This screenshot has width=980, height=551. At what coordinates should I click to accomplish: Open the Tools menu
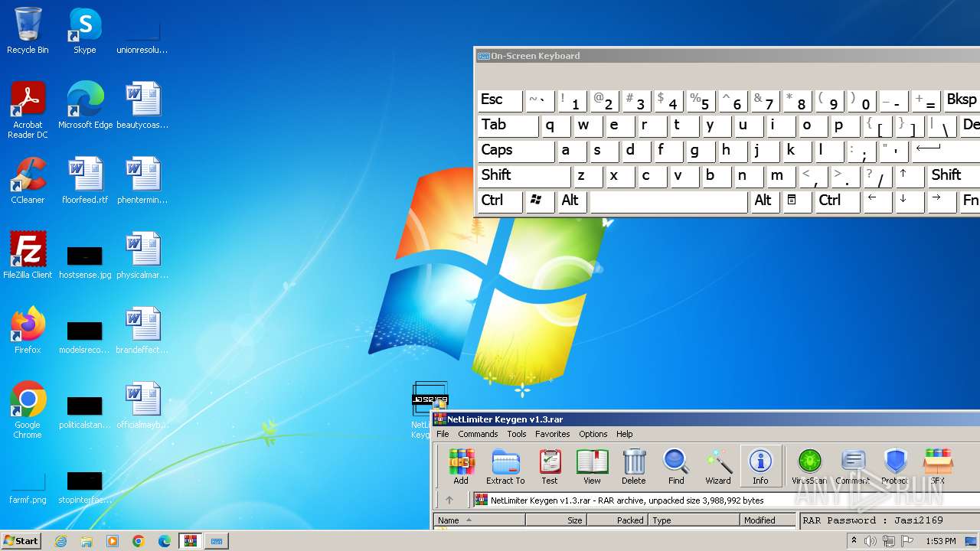point(517,434)
